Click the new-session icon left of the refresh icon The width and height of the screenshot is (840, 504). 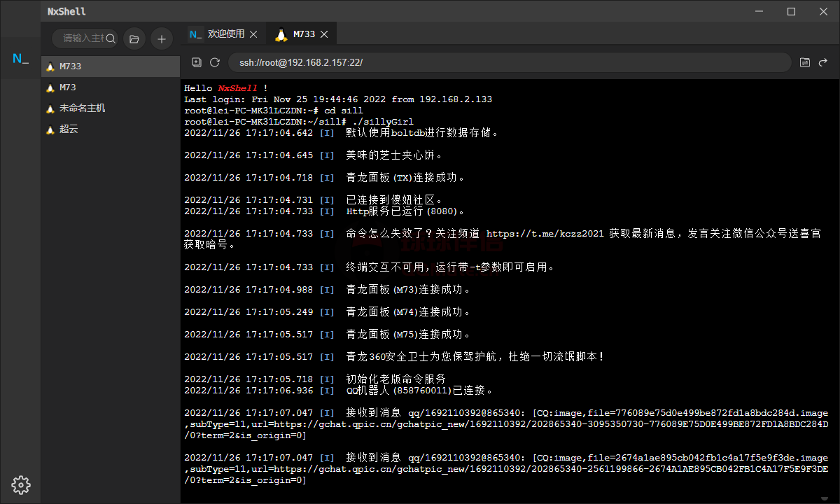(197, 62)
